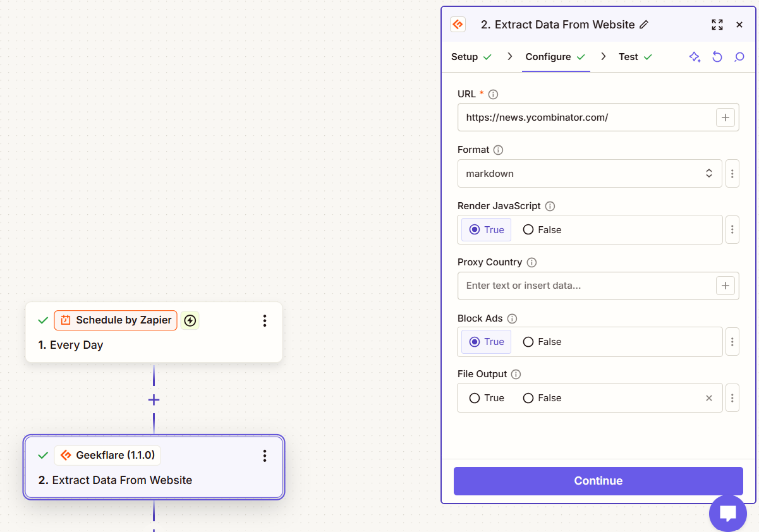Add a step with the plus connector
759x532 pixels.
[x=154, y=400]
